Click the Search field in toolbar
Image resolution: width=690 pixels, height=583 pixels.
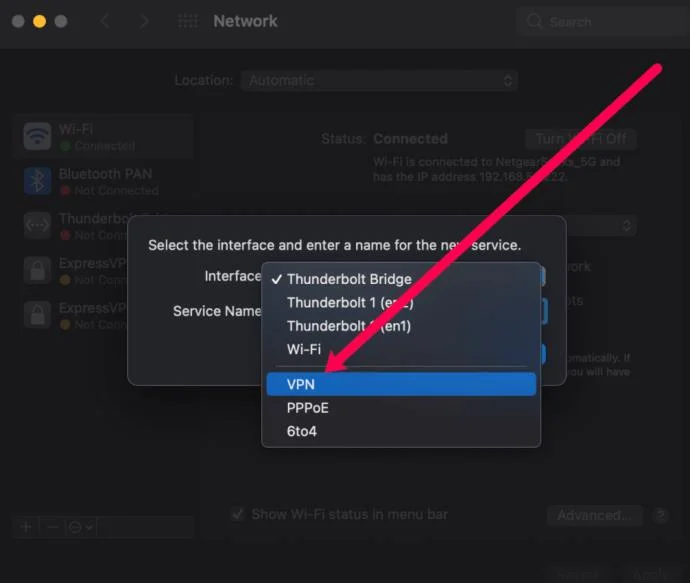[596, 21]
